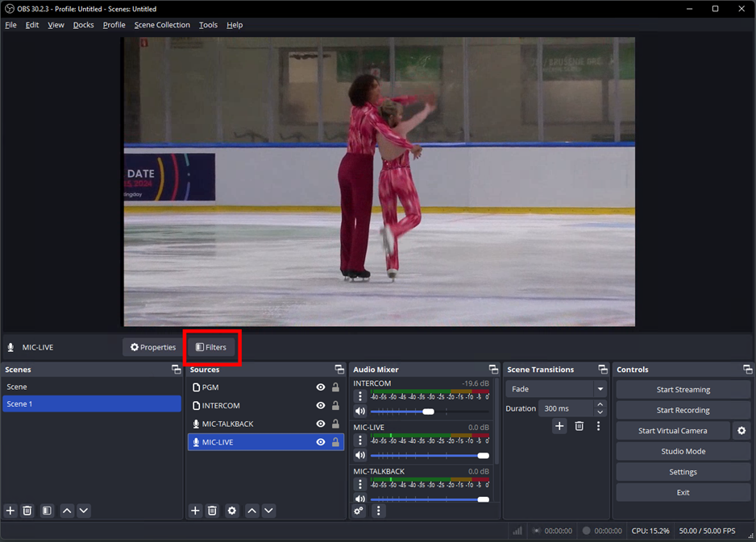Mute the INTERCOM audio speaker icon
Viewport: 756px width, 542px height.
click(360, 412)
